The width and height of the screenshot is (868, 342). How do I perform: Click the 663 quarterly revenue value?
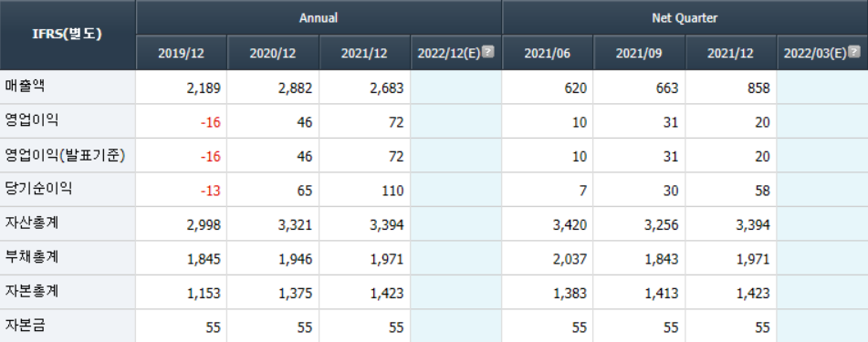tap(668, 88)
